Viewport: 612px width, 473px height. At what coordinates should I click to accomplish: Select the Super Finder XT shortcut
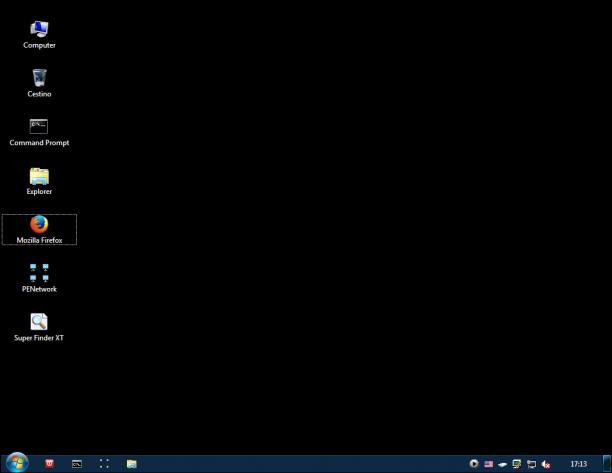pos(39,327)
